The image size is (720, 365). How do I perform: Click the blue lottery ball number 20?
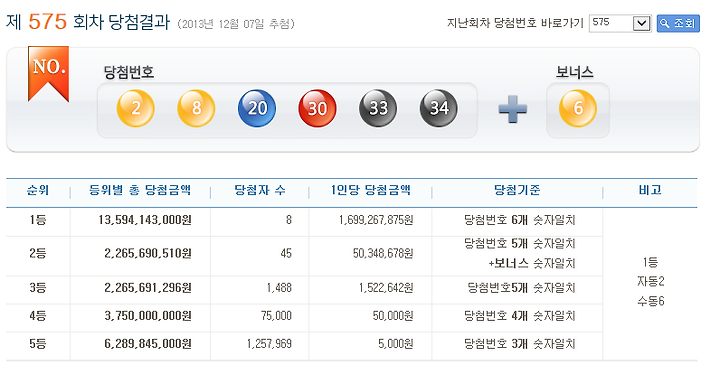click(x=257, y=108)
